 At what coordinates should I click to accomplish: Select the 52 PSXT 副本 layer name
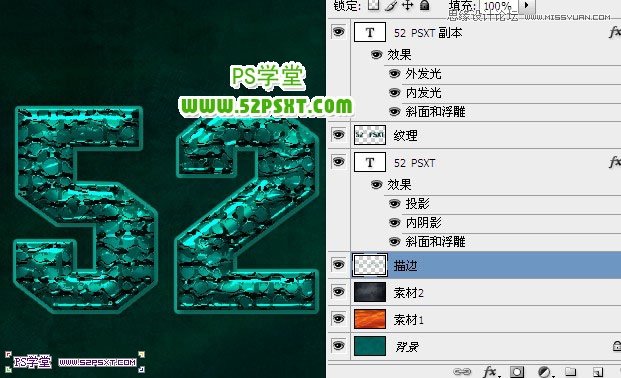[428, 33]
